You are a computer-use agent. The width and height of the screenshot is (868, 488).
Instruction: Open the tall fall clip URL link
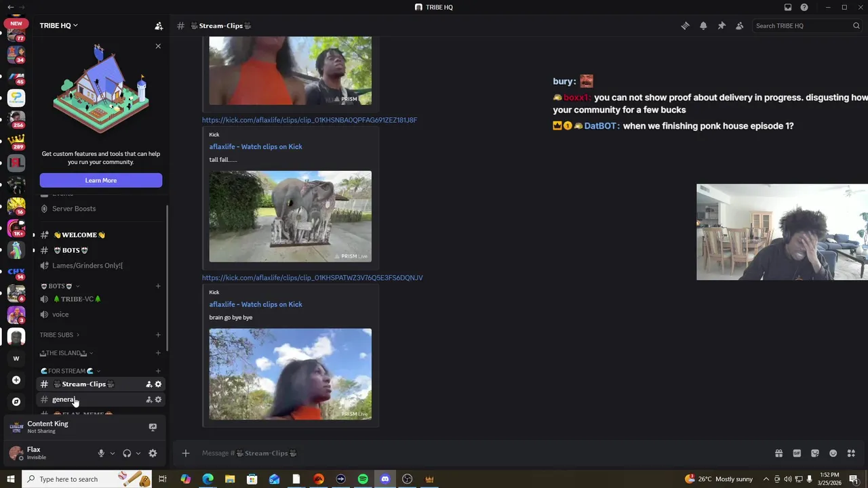[309, 120]
